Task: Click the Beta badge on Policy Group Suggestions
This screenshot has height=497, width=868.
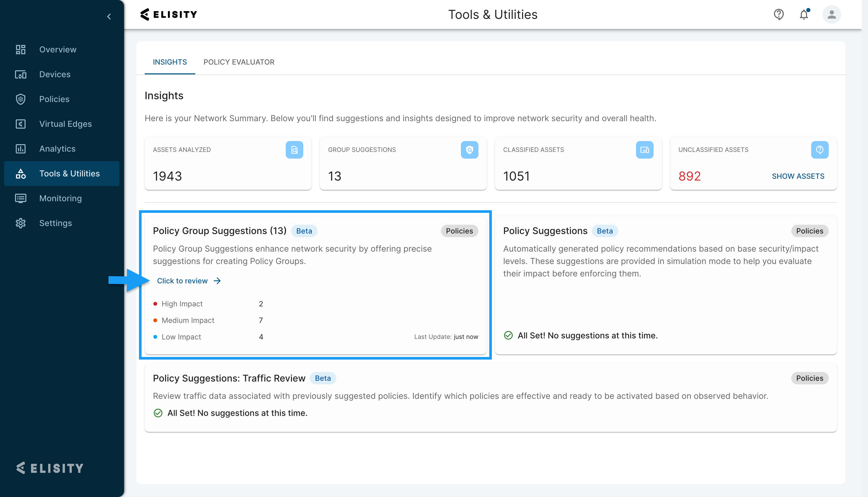Action: tap(304, 231)
